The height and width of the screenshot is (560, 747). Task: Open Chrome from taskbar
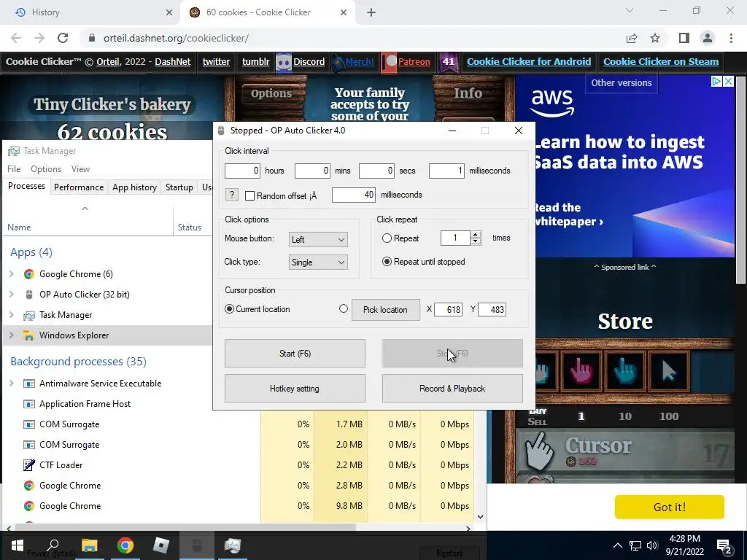click(x=125, y=545)
